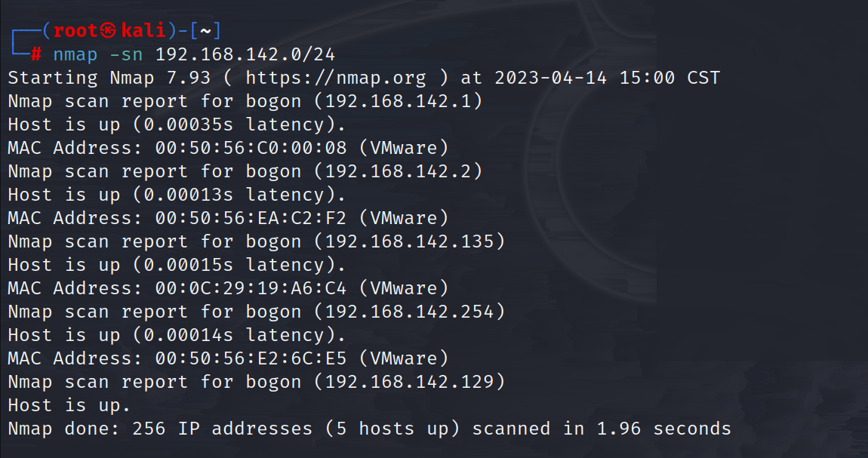
Task: Open the https://nmap.org link
Action: click(x=336, y=78)
